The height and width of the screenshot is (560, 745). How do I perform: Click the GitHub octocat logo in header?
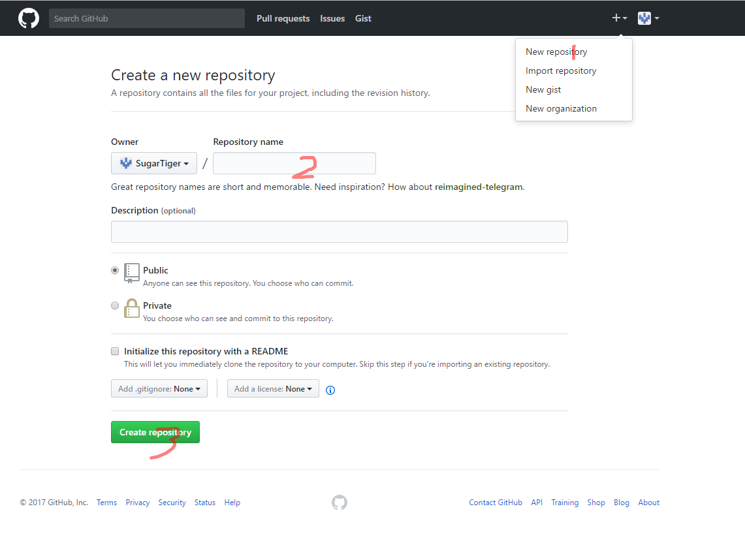(29, 18)
